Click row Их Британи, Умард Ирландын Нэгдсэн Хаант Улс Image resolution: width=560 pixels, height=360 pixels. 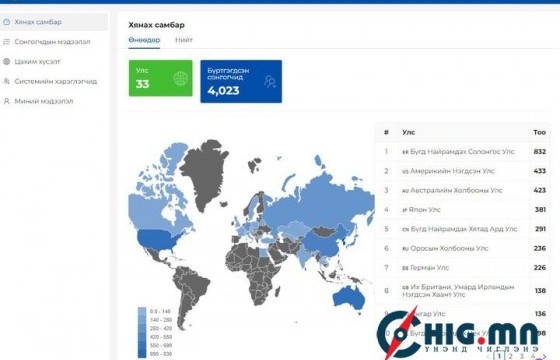[462, 291]
